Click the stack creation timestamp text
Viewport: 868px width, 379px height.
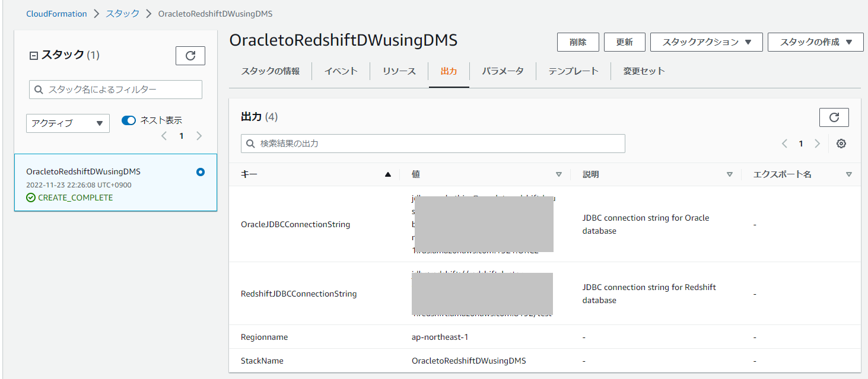point(79,184)
